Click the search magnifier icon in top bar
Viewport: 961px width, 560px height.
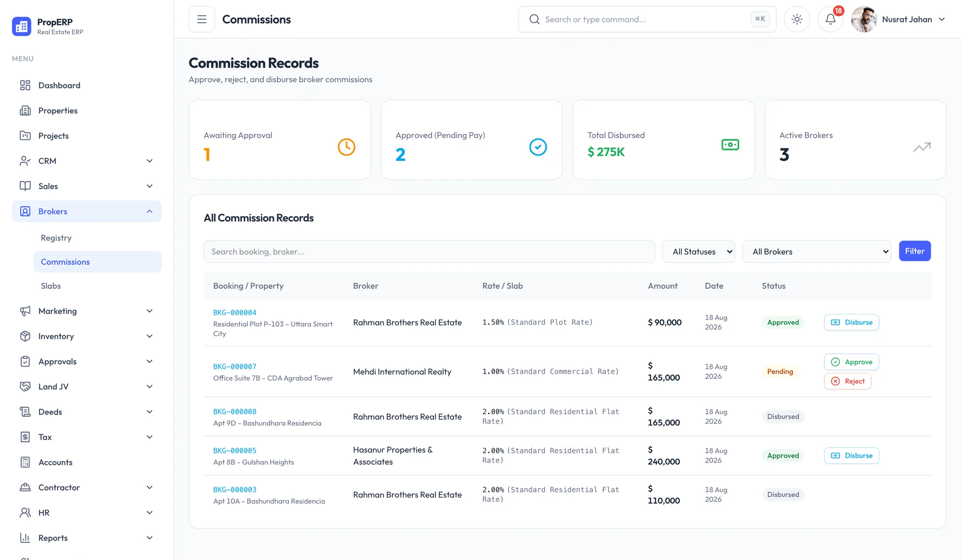pyautogui.click(x=534, y=19)
